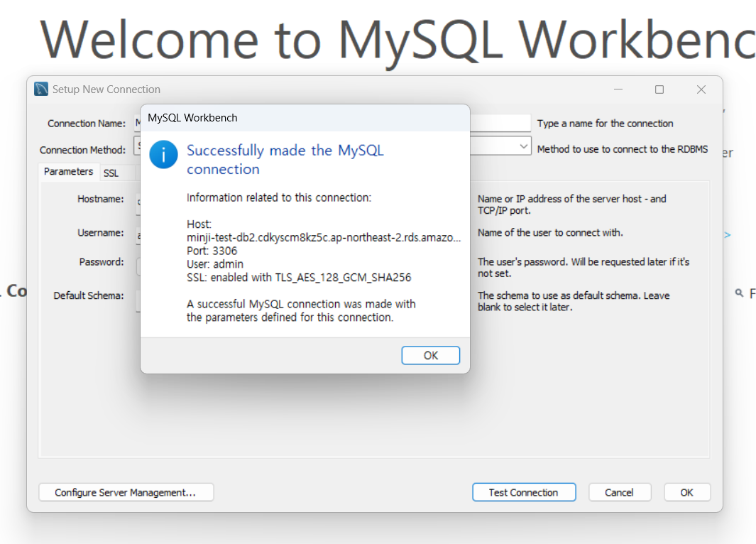
Task: Click the MySQL Workbench dolphin icon in the title bar
Action: pos(41,89)
